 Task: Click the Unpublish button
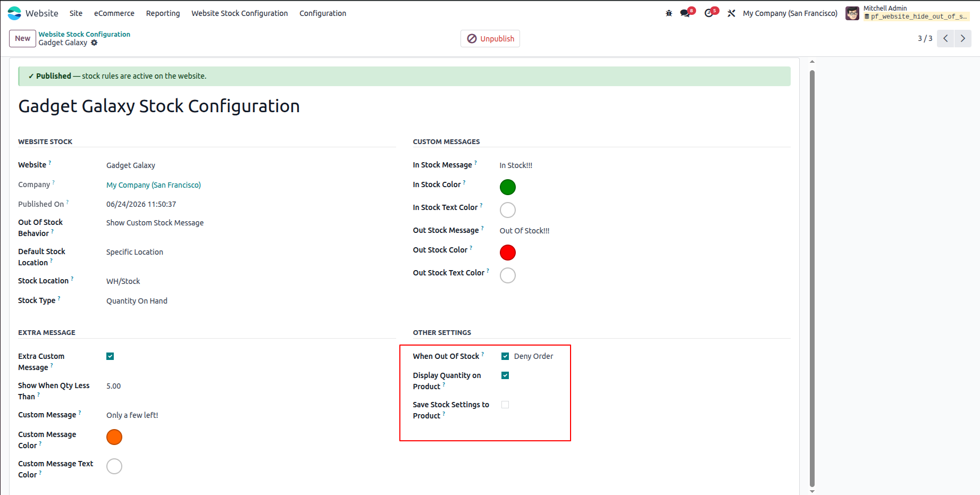490,39
